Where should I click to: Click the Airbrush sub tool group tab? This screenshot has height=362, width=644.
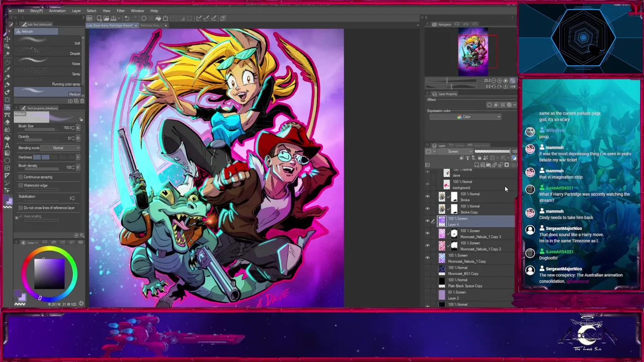pos(36,32)
